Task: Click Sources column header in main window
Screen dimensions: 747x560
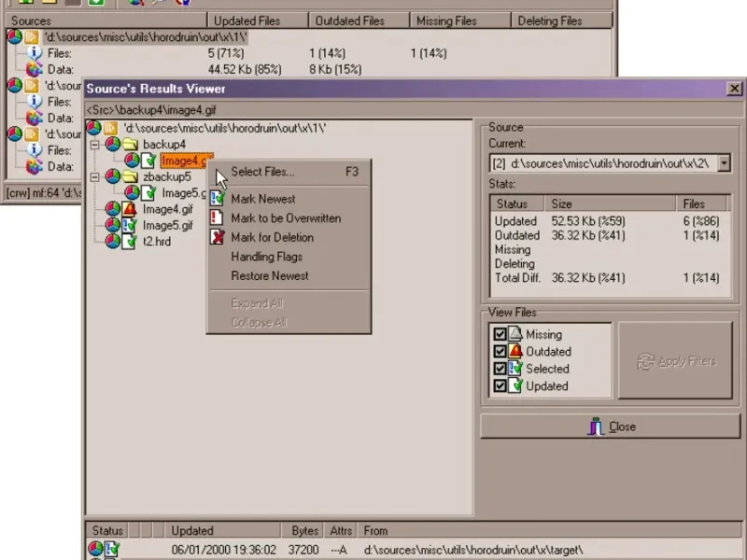Action: [106, 21]
